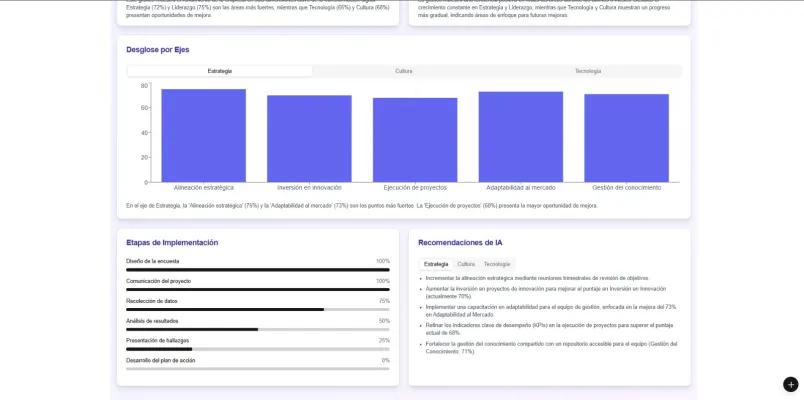Open Tecnología tab in Recomendaciones de IA

497,264
